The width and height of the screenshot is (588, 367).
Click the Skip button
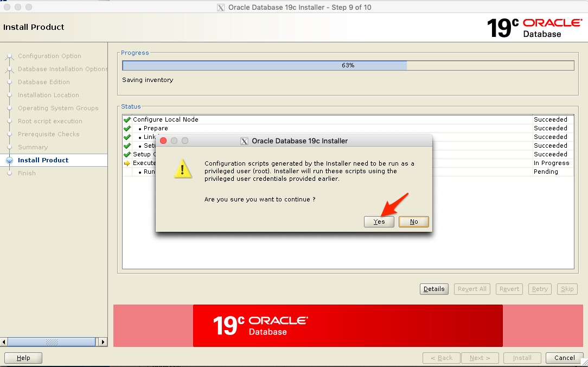point(567,289)
